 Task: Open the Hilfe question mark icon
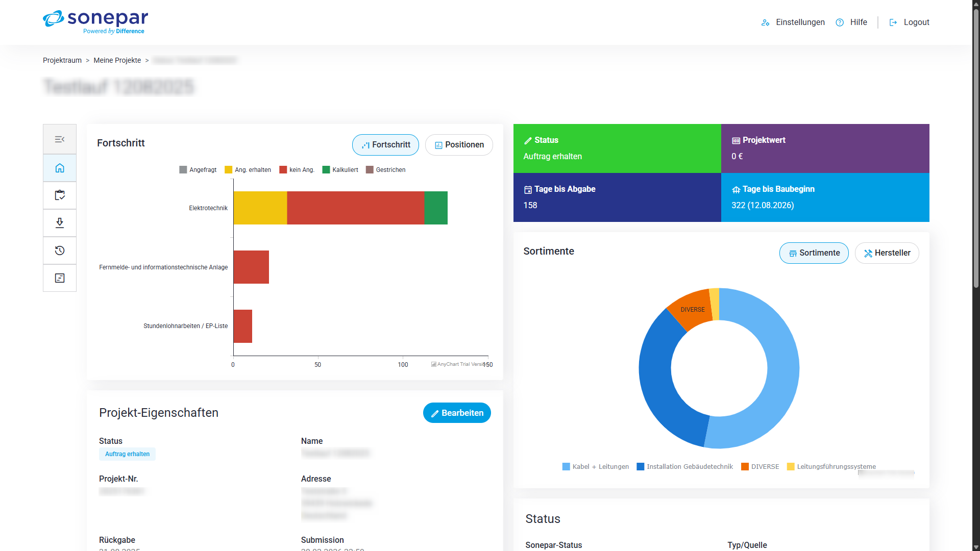click(x=840, y=22)
